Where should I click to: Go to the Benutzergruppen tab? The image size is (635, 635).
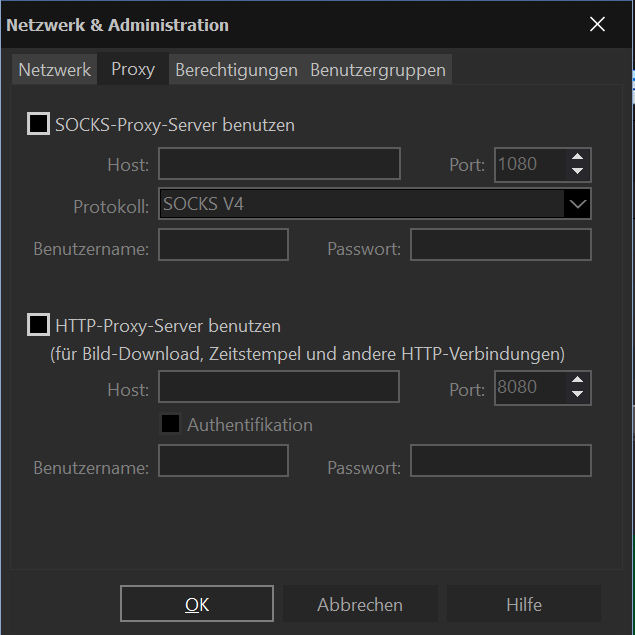pos(378,70)
